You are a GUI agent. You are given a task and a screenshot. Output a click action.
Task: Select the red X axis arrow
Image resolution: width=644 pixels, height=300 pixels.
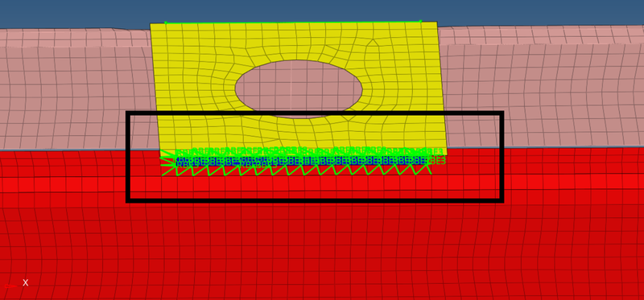(x=10, y=286)
